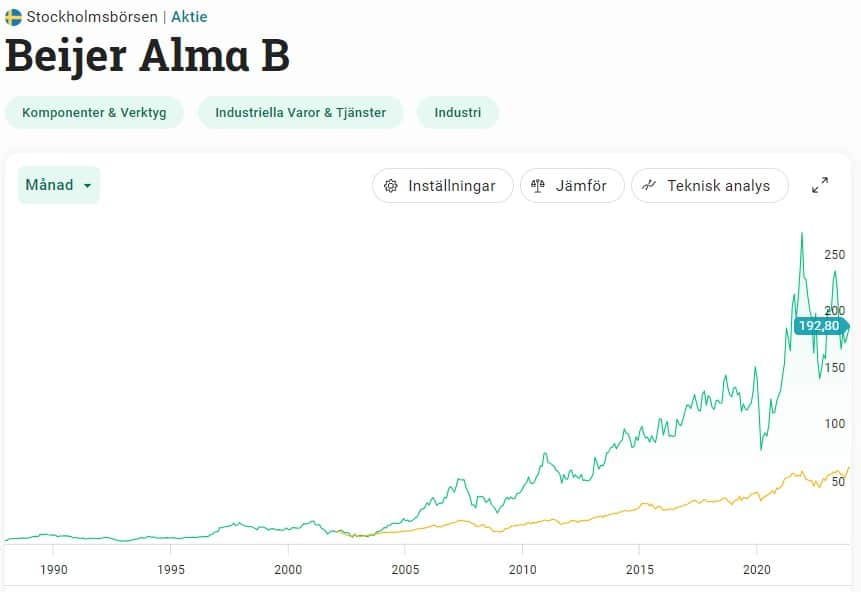The height and width of the screenshot is (592, 861).
Task: Click the gear icon in Inställningar
Action: [391, 186]
